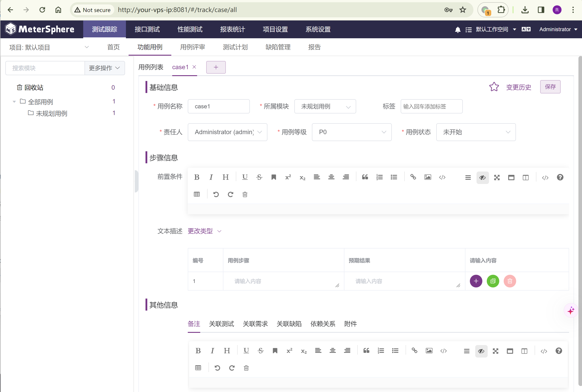Click the 保存 button
The image size is (582, 392).
550,87
